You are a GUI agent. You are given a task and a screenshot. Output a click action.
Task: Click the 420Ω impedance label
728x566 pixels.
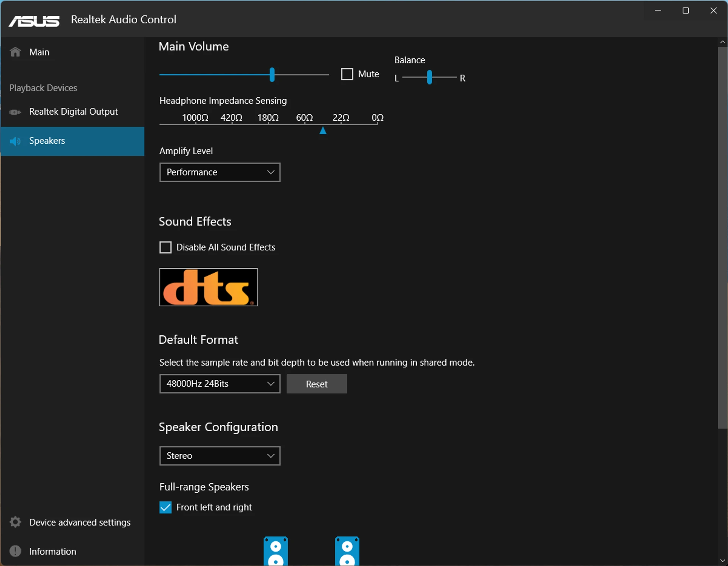click(x=232, y=118)
